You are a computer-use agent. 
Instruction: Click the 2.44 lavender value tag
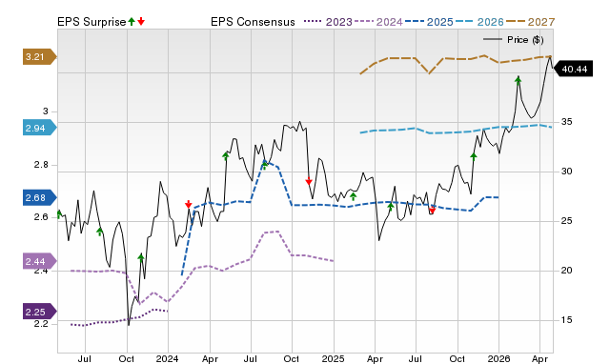pos(40,261)
